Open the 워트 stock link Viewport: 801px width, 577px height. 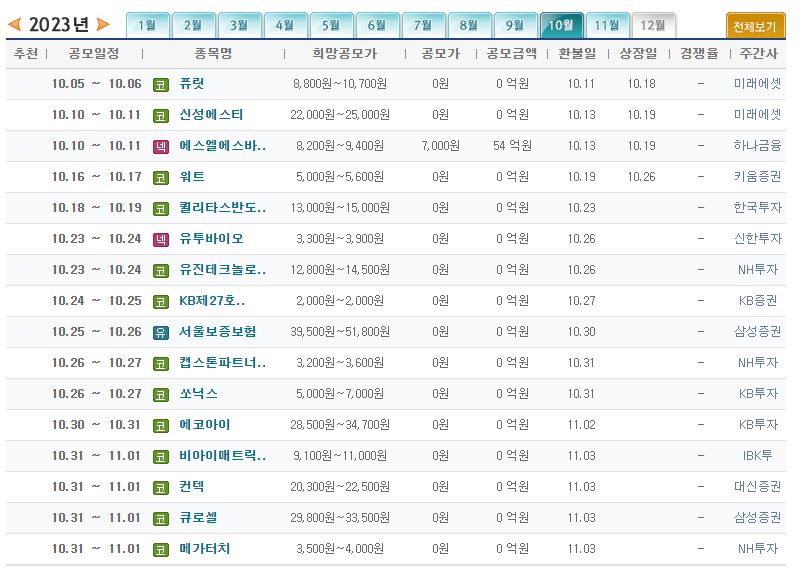click(x=192, y=177)
